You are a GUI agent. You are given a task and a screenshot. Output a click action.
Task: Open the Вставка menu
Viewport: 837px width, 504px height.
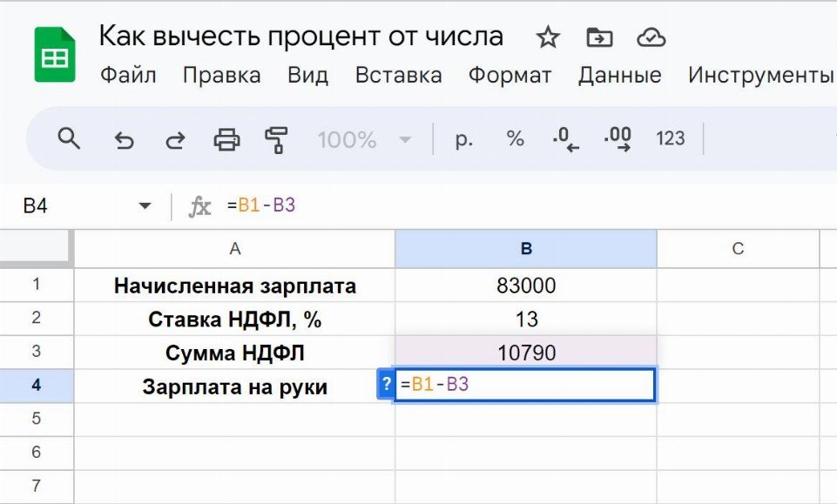(x=398, y=76)
